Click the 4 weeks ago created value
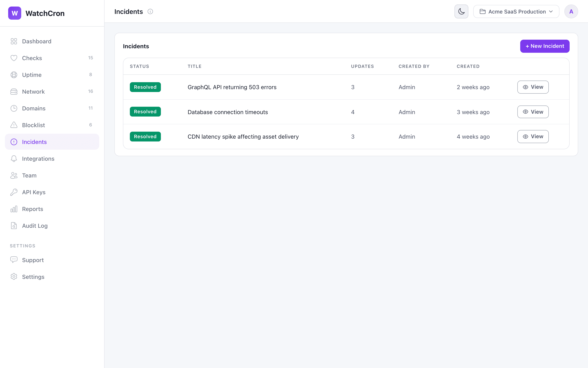 tap(473, 137)
